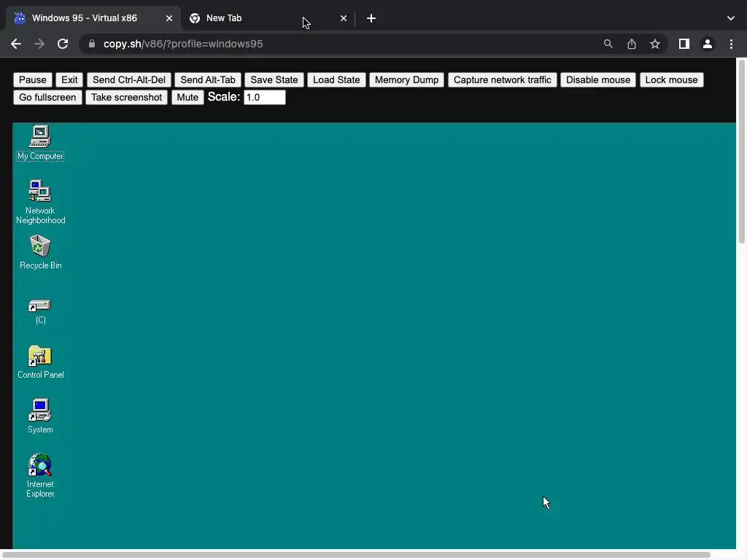Pause the emulator
Screen dimensions: 747x560
point(32,80)
